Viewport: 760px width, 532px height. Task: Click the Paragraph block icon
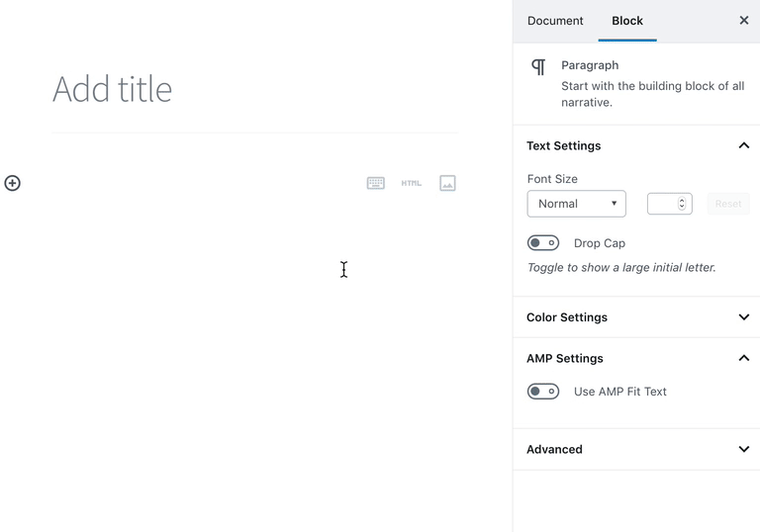click(538, 66)
